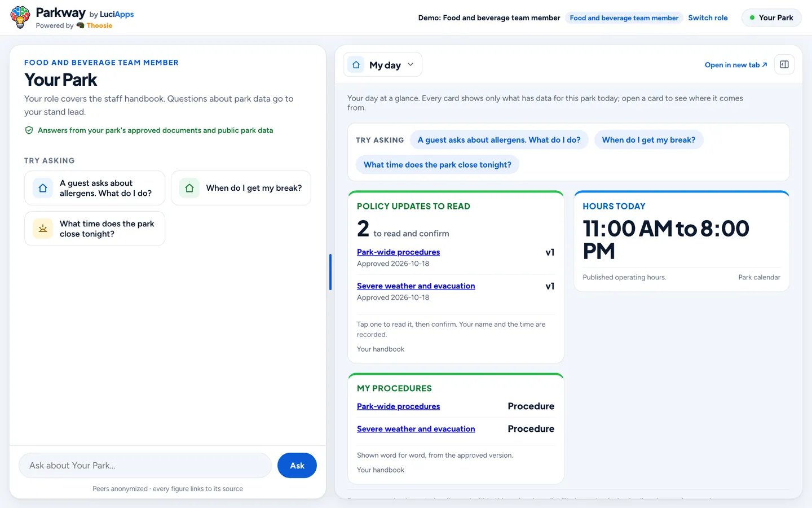Click allergens suggestion chip in My day
This screenshot has width=812, height=508.
click(499, 140)
